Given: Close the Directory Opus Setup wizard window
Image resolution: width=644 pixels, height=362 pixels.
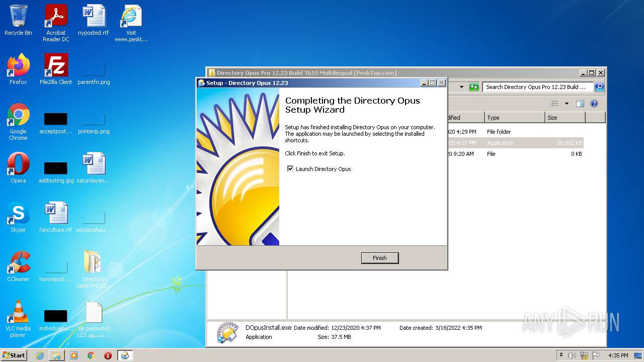Looking at the screenshot, I should (x=442, y=83).
